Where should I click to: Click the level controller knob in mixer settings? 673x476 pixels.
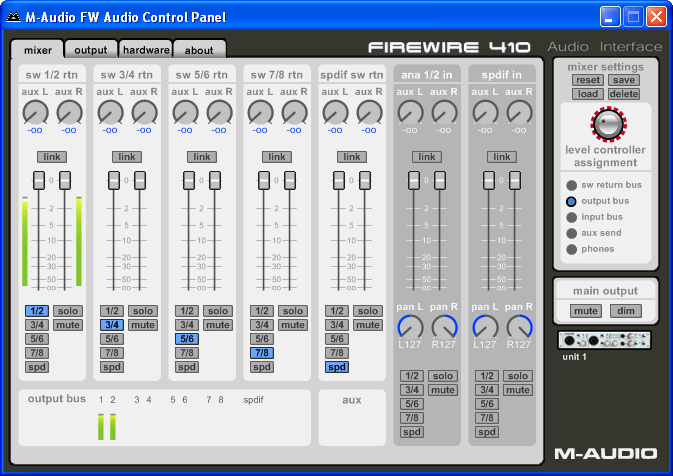[x=608, y=124]
